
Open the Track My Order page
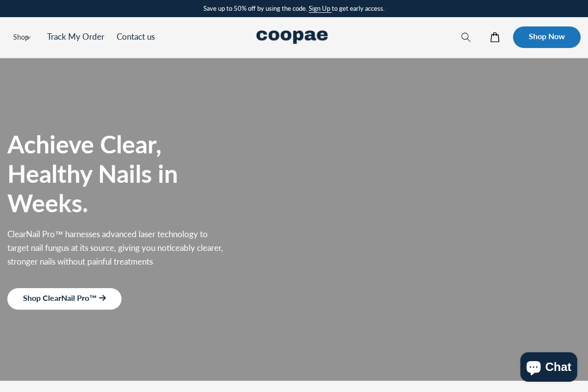75,37
